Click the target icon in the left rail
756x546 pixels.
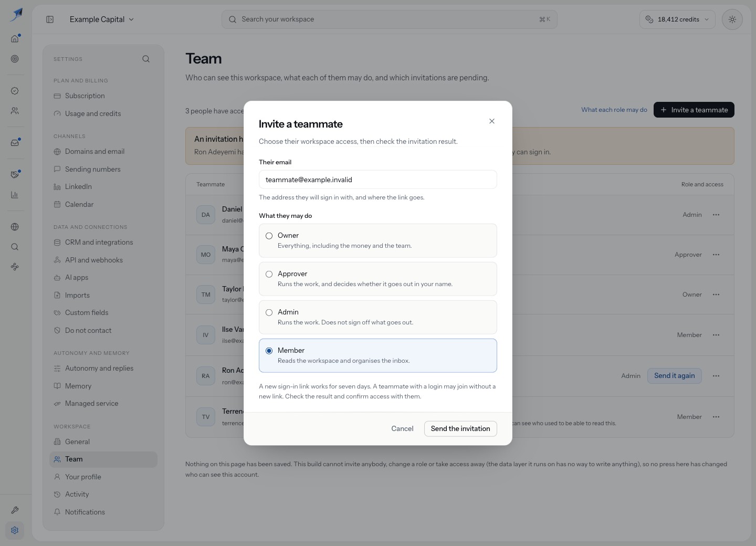coord(15,59)
